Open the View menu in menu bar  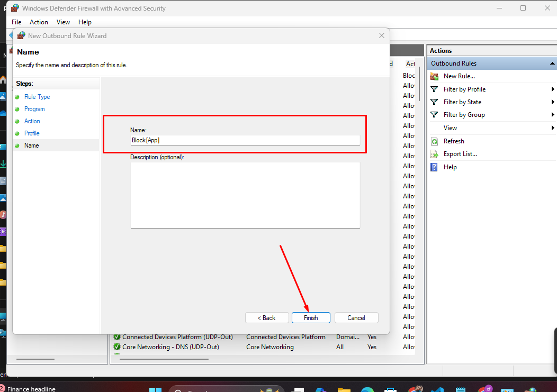(63, 22)
